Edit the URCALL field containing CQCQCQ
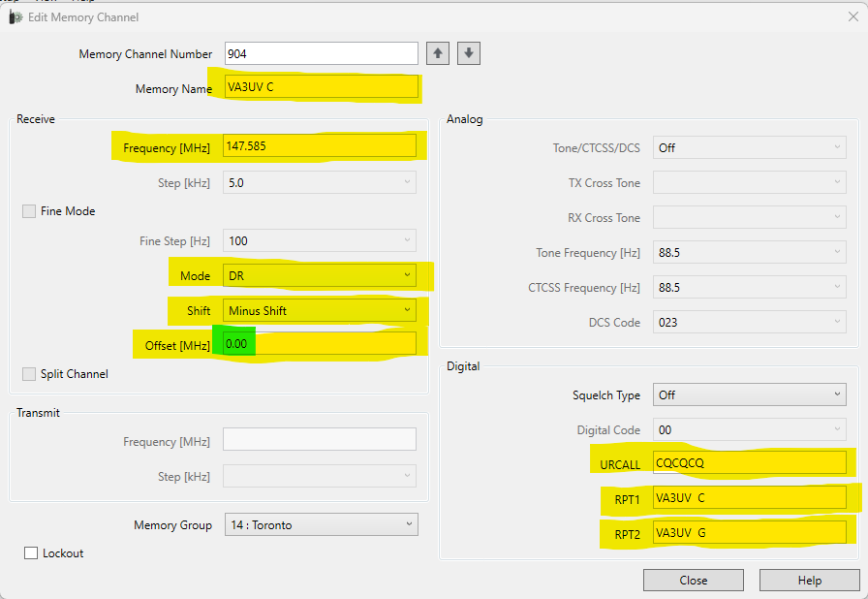Viewport: 868px width, 599px height. (749, 462)
